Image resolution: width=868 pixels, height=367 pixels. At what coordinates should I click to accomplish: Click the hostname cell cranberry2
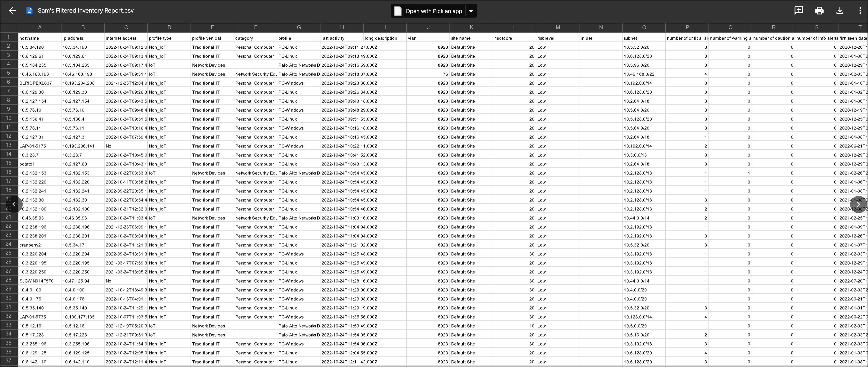tap(30, 245)
